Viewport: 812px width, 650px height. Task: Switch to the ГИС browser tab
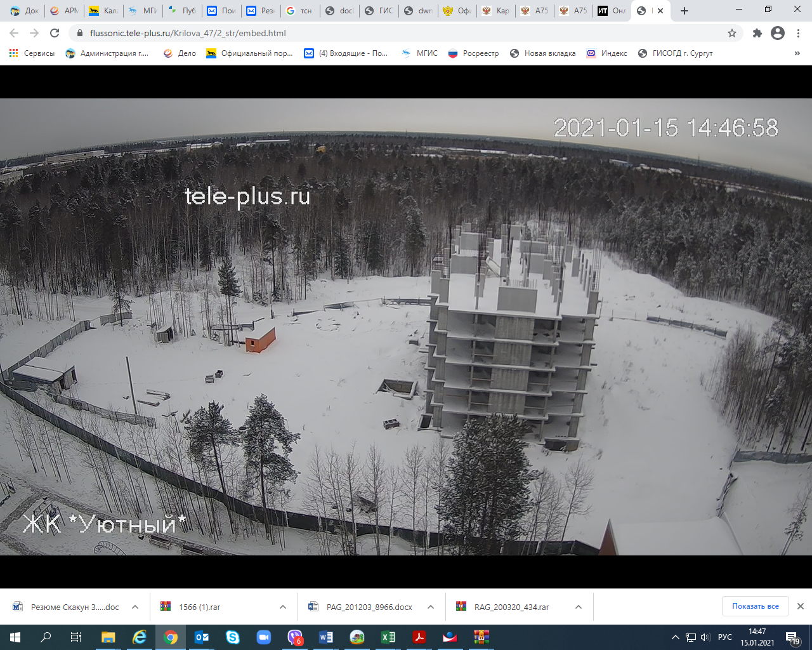tap(379, 11)
